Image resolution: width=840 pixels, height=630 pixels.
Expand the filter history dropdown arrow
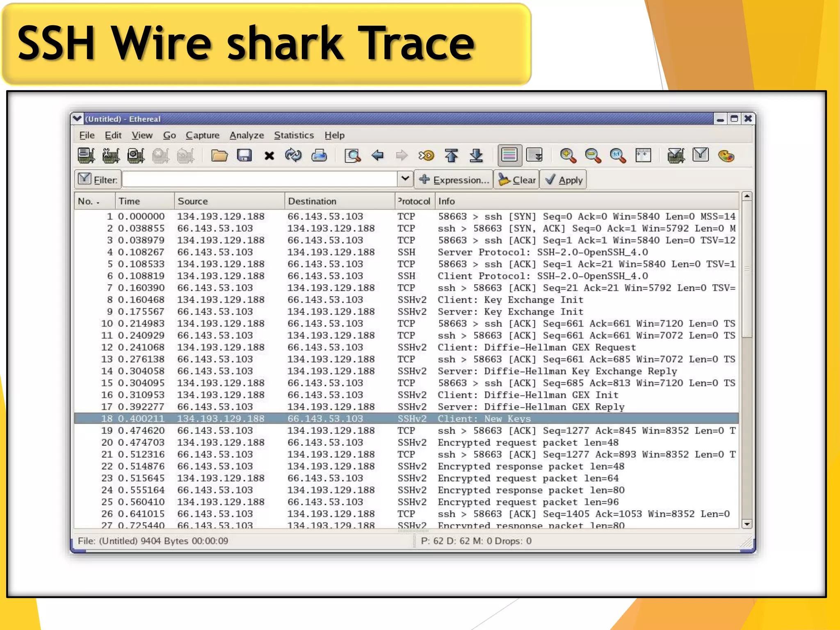[x=405, y=179]
